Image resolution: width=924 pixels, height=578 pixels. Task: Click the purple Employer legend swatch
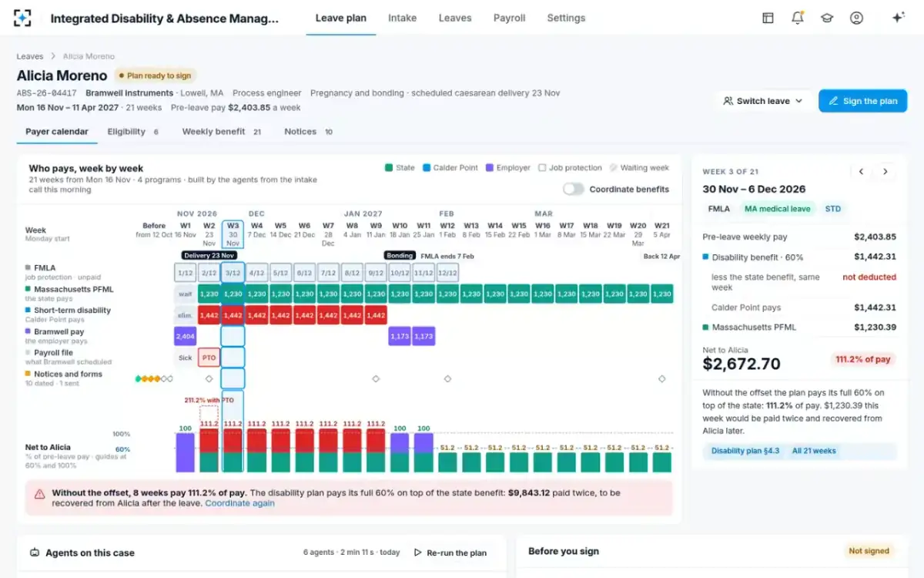pos(490,167)
